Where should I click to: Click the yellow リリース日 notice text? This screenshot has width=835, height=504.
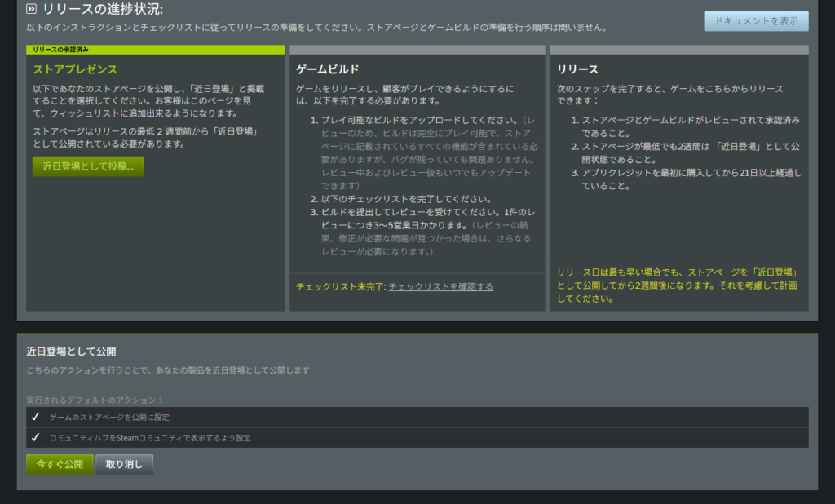click(677, 285)
